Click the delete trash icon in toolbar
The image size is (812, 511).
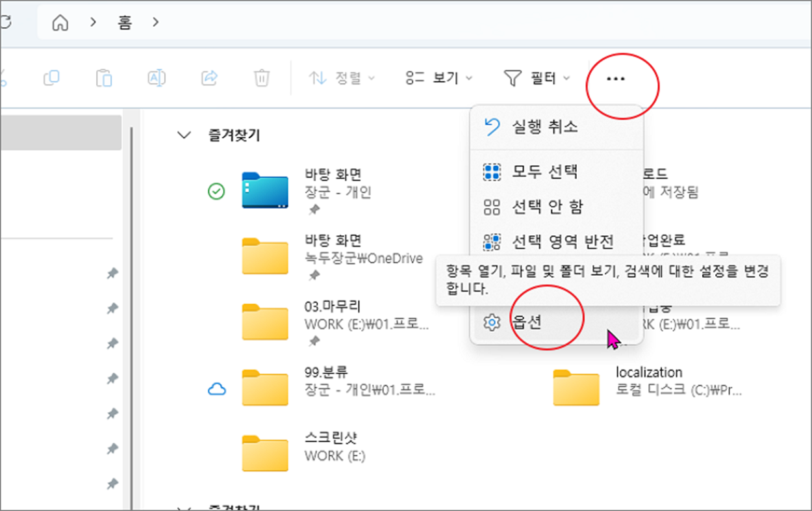pos(261,79)
